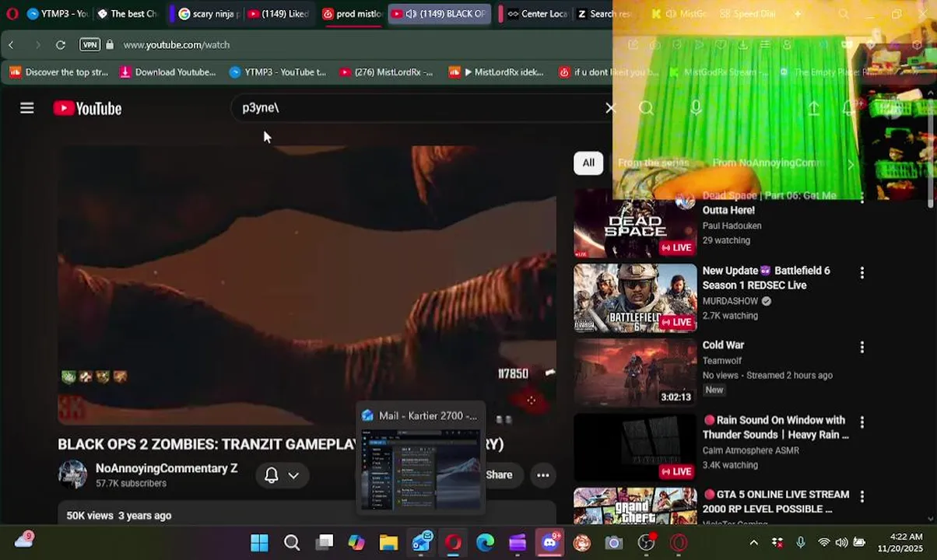Select the 'All' filter chip
Viewport: 937px width, 560px height.
tap(588, 163)
